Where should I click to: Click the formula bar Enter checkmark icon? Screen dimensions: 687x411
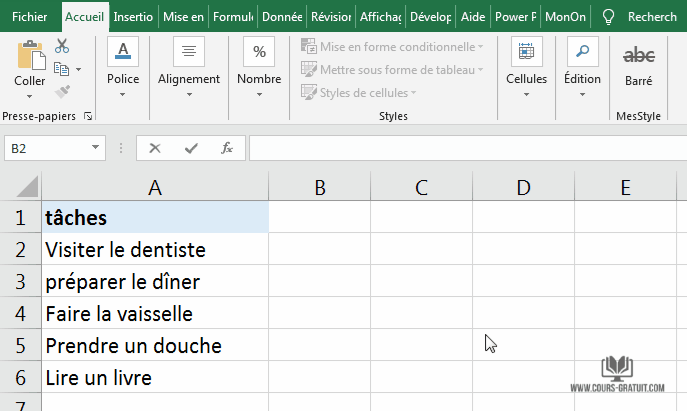coord(191,148)
